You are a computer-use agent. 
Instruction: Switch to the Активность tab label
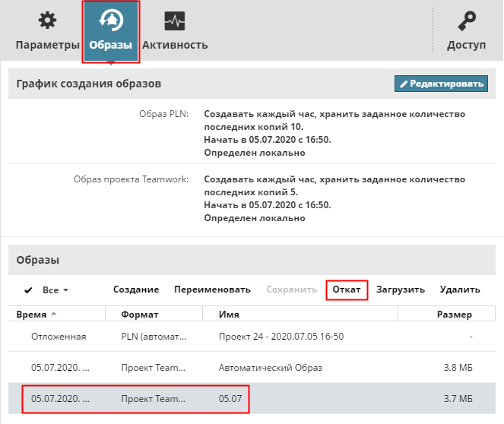coord(175,45)
